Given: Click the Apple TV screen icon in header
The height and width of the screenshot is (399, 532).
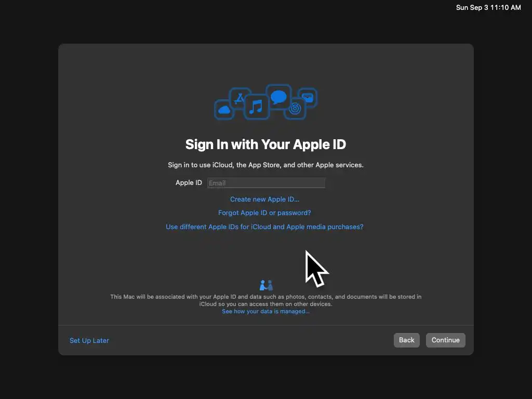Looking at the screenshot, I should coord(308,97).
